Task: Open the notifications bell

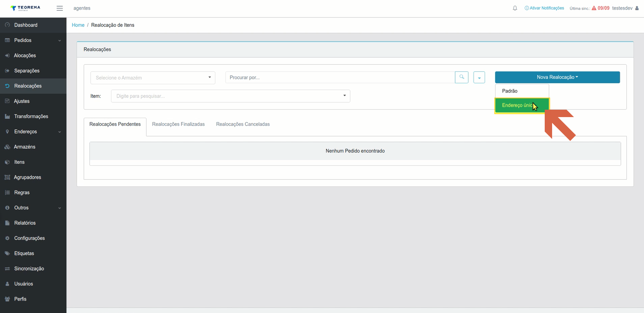Action: point(515,8)
